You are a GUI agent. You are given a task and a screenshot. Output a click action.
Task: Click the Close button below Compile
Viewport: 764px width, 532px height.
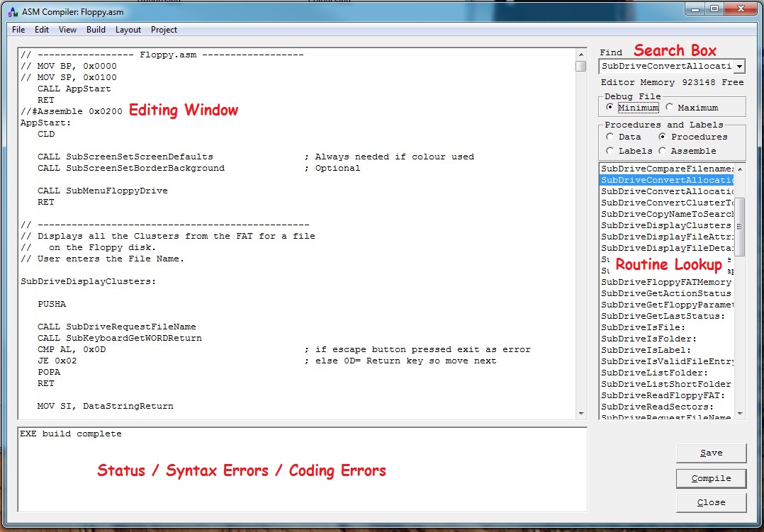pyautogui.click(x=711, y=502)
